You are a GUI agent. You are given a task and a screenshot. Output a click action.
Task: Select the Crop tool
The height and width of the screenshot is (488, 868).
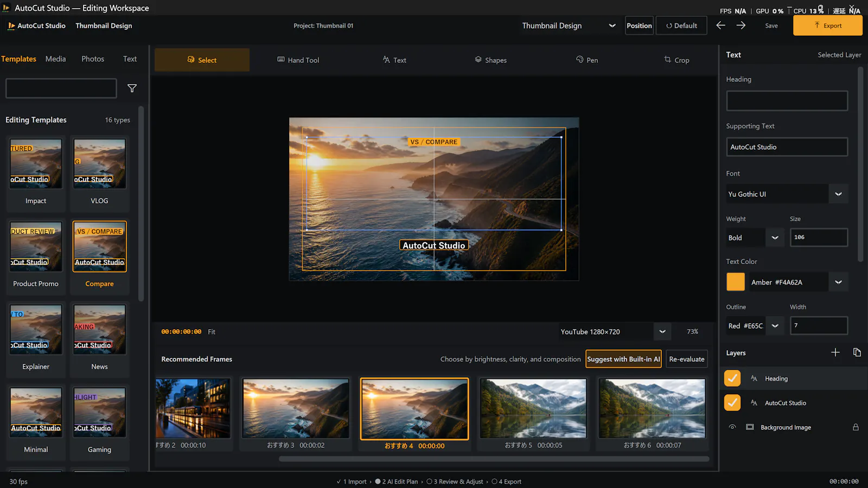pyautogui.click(x=676, y=60)
